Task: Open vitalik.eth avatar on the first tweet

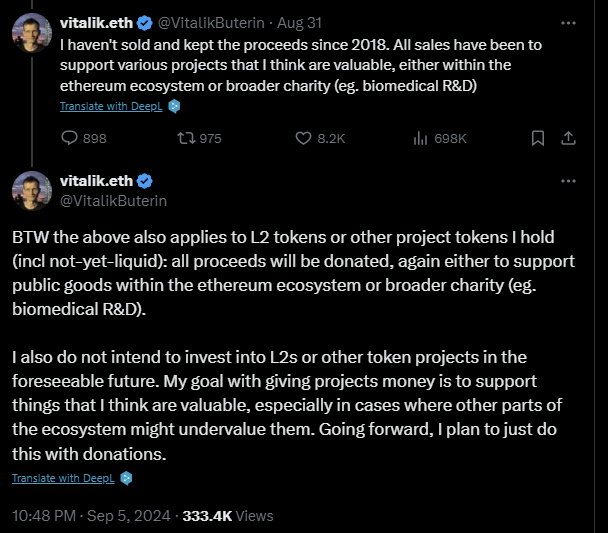Action: pyautogui.click(x=32, y=33)
